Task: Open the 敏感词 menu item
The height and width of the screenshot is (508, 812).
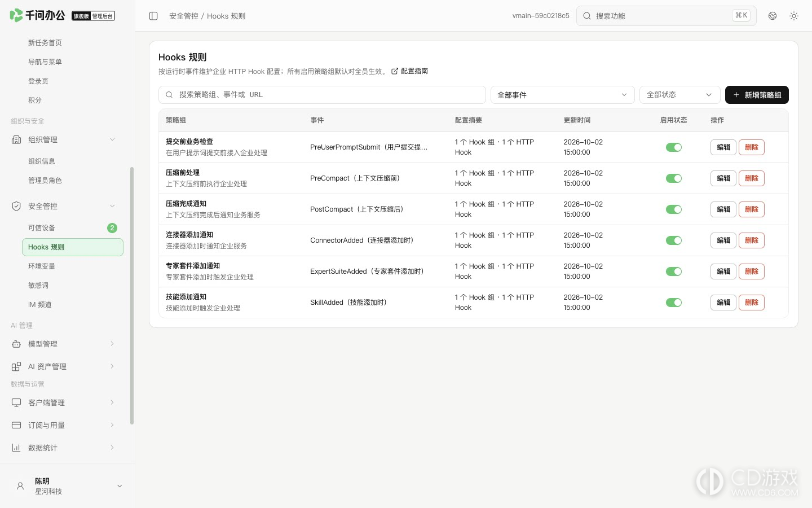Action: point(72,286)
